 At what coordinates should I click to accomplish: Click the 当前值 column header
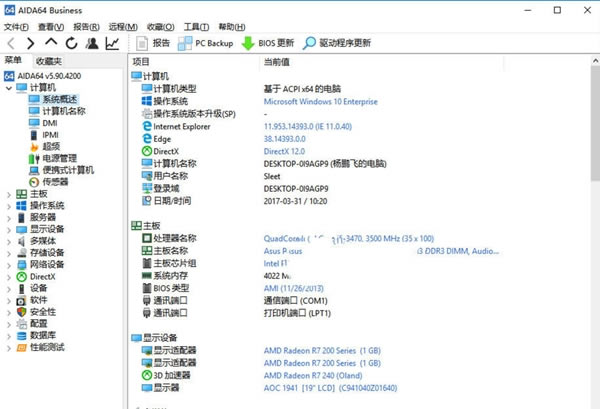point(277,62)
